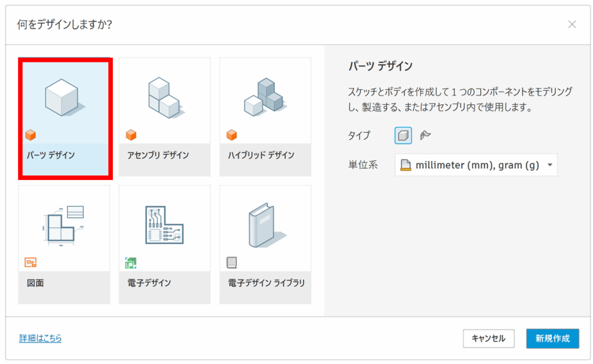This screenshot has height=364, width=593.
Task: Pick the ハイブリッド デザイン mixed cubes illustration
Action: pyautogui.click(x=264, y=97)
